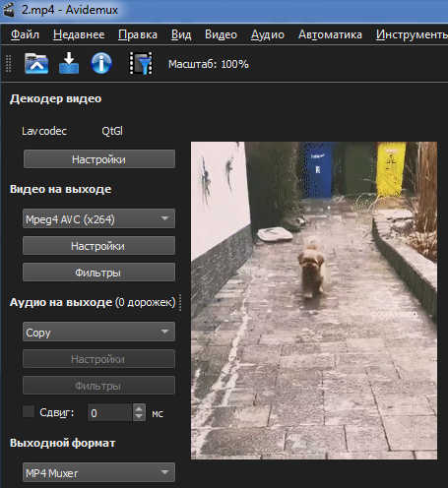Click the Lavcodec decoder label
This screenshot has width=448, height=488.
point(44,131)
